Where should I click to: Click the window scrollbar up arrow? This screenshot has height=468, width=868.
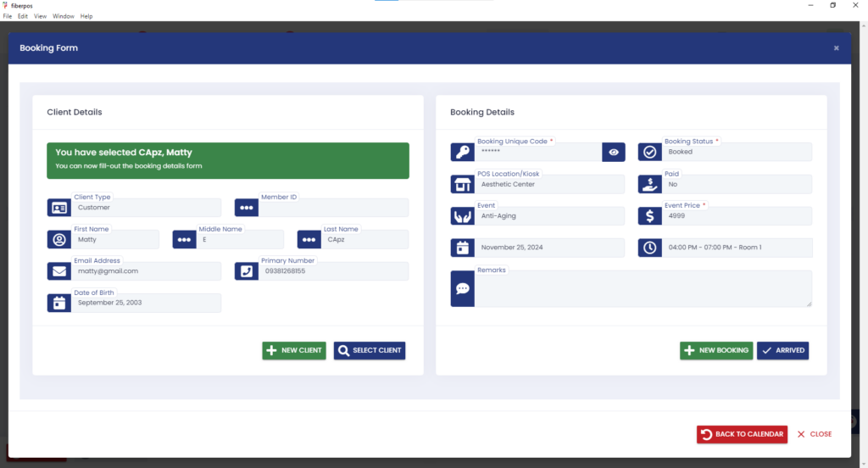point(864,25)
